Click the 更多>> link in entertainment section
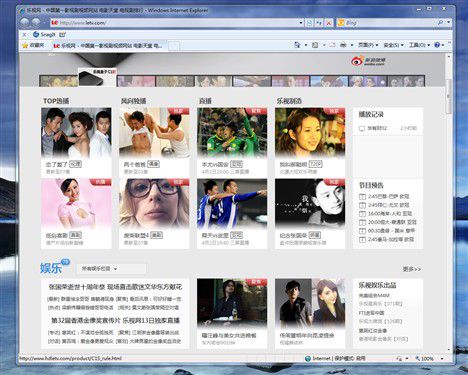The image size is (468, 375). 412,269
